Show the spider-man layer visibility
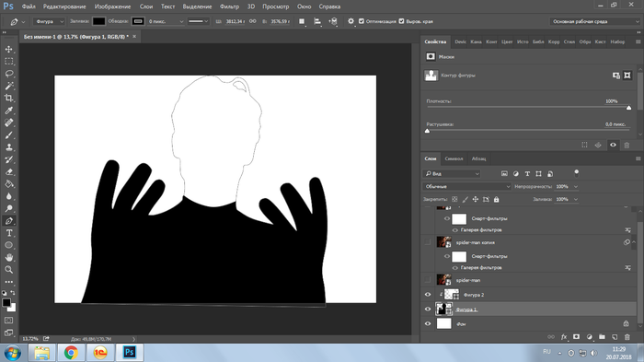The height and width of the screenshot is (362, 644). tap(428, 280)
